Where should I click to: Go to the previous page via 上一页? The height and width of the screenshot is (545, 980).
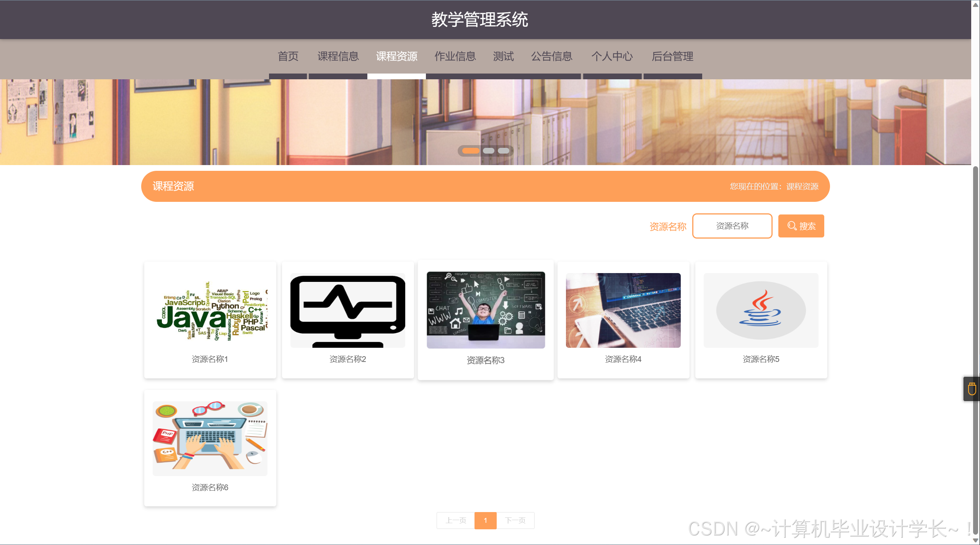(x=455, y=520)
